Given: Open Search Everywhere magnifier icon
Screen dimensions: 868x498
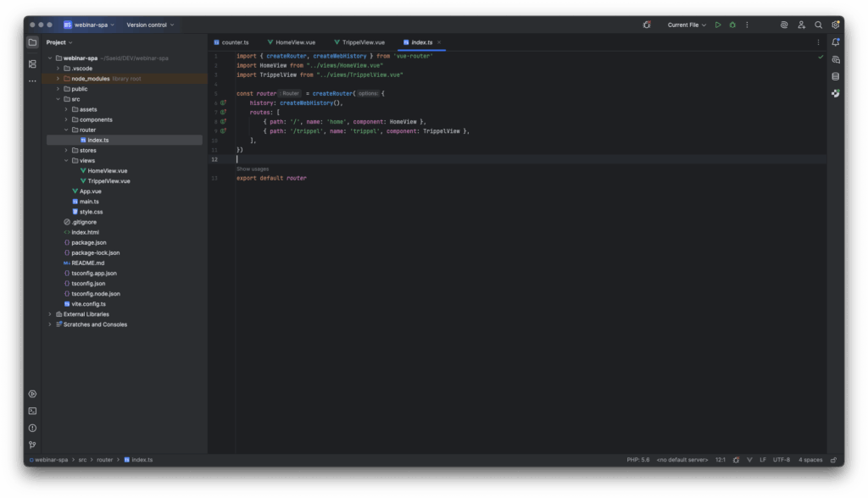Looking at the screenshot, I should coord(818,25).
